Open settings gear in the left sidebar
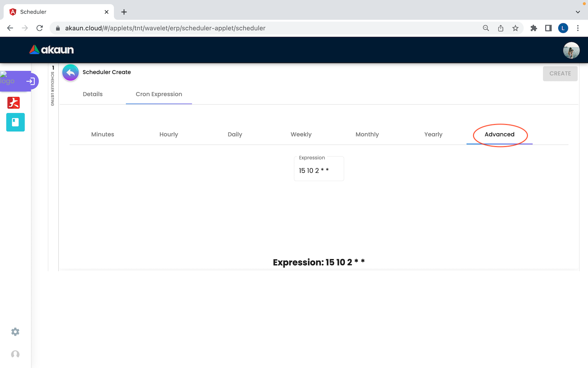This screenshot has width=588, height=368. pos(15,332)
